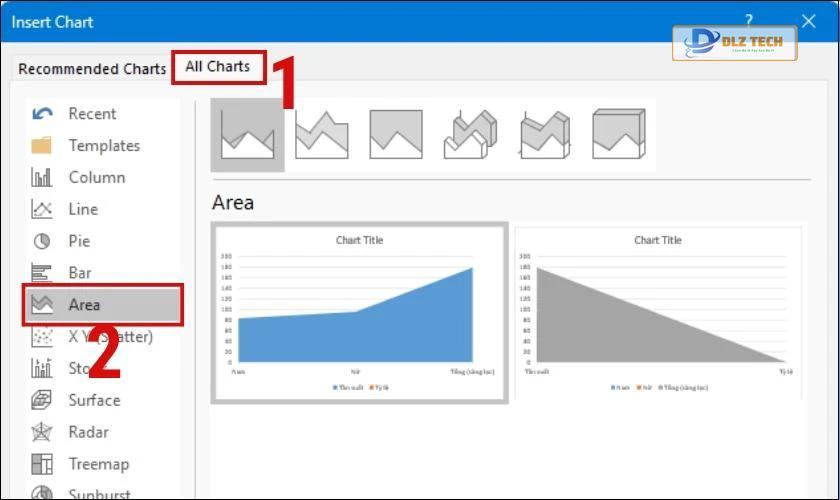Select the Sunburst label in chart list
Screen dimensions: 840x500
[x=99, y=494]
